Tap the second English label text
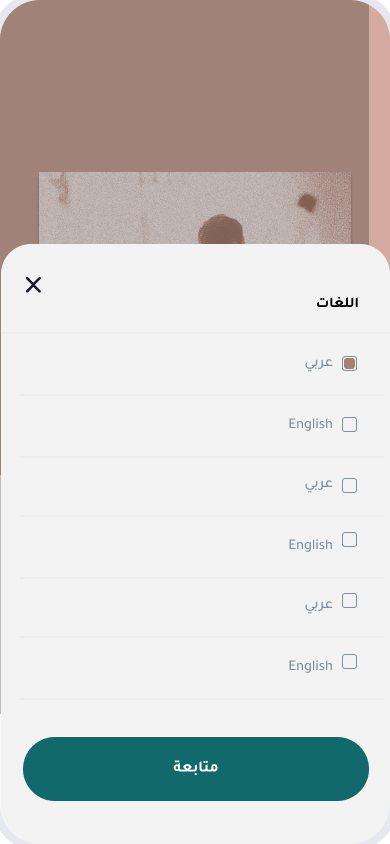Image resolution: width=390 pixels, height=844 pixels. [310, 545]
